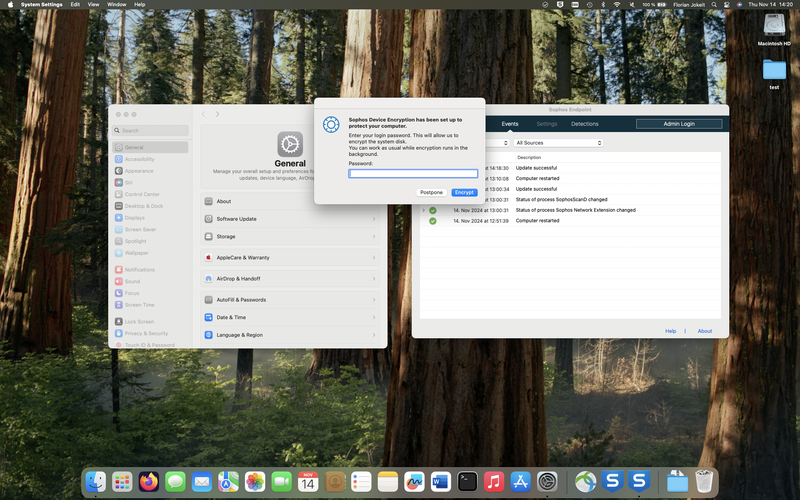Viewport: 800px width, 500px height.
Task: Click the Bluetooth icon in the menu bar
Action: (603, 5)
